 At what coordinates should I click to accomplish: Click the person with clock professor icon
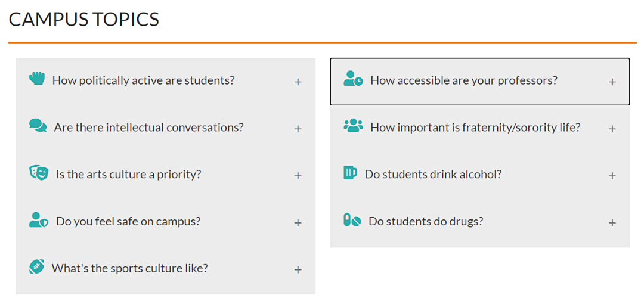click(x=353, y=79)
